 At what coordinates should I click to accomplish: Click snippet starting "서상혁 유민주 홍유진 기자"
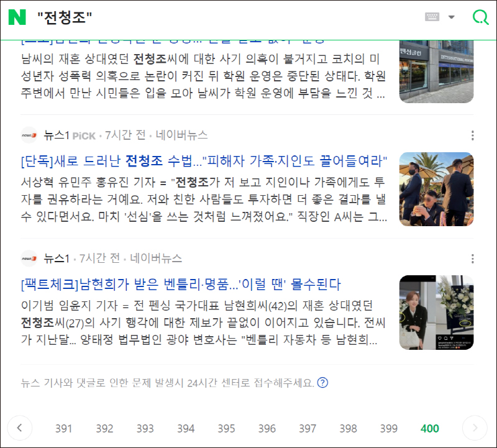[204, 199]
